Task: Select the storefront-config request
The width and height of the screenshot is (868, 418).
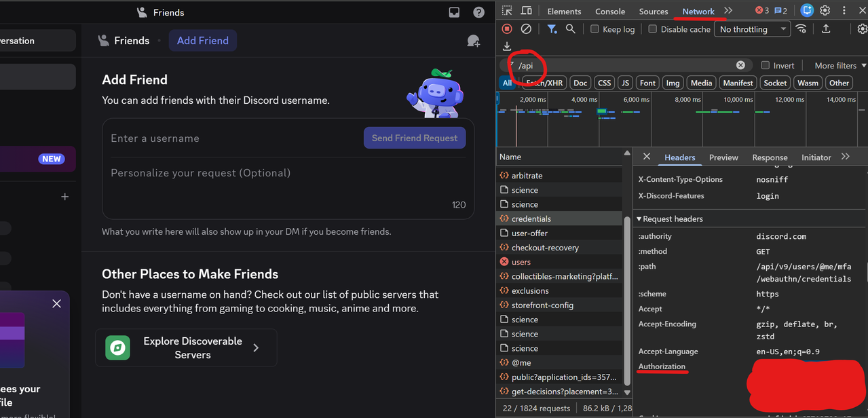Action: click(559, 305)
